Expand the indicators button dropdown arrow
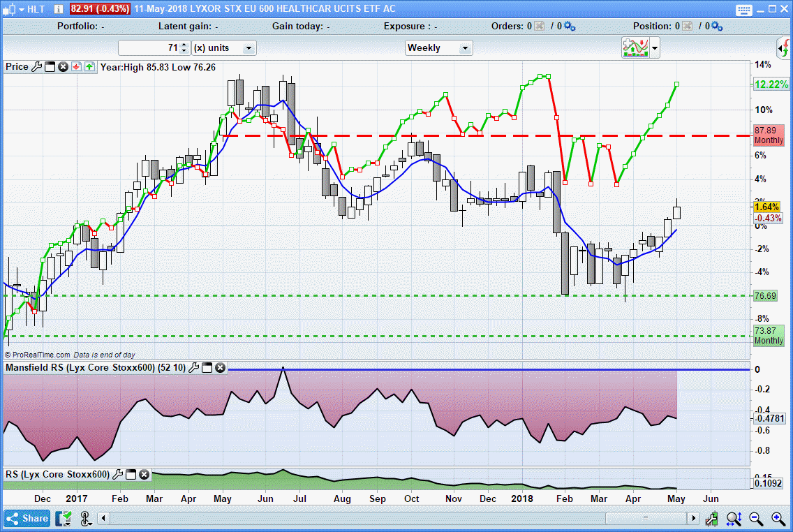Image resolution: width=793 pixels, height=532 pixels. 655,48
